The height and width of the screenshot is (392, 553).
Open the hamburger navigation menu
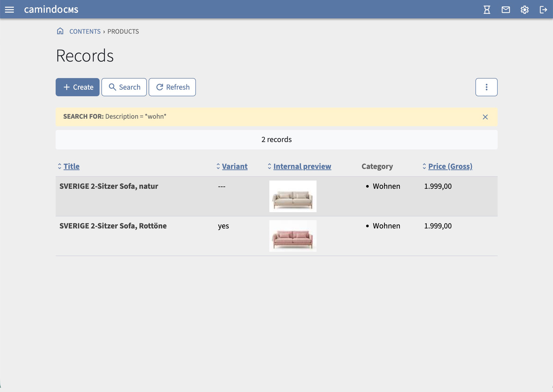[9, 10]
